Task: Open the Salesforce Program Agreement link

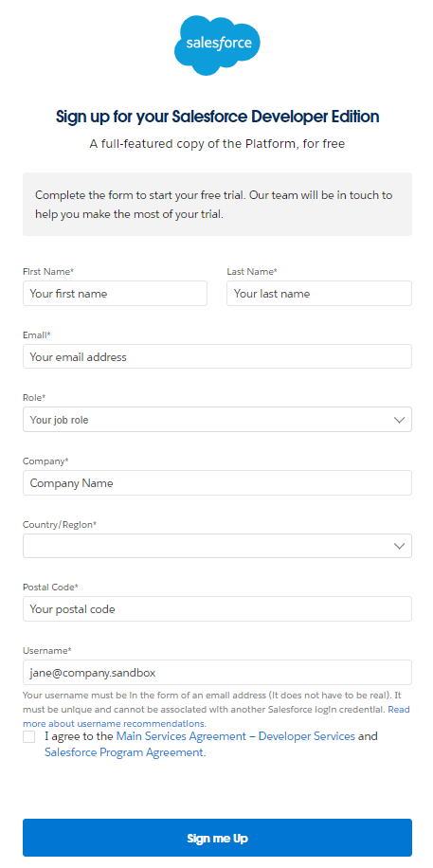Action: [123, 752]
